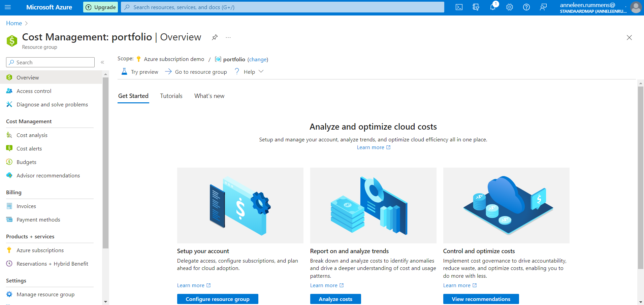Click the Azure subscriptions key icon

tap(9, 250)
